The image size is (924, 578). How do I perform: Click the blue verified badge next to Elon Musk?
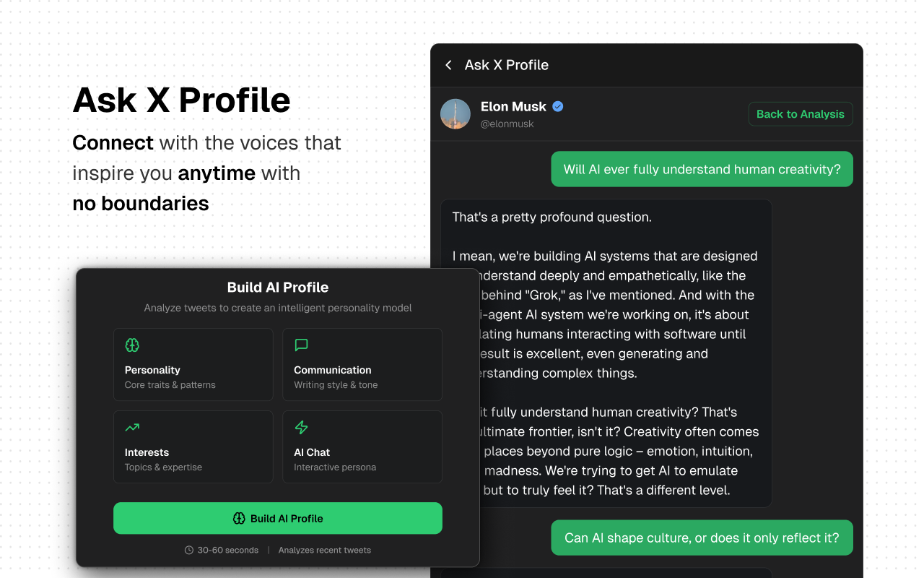558,106
